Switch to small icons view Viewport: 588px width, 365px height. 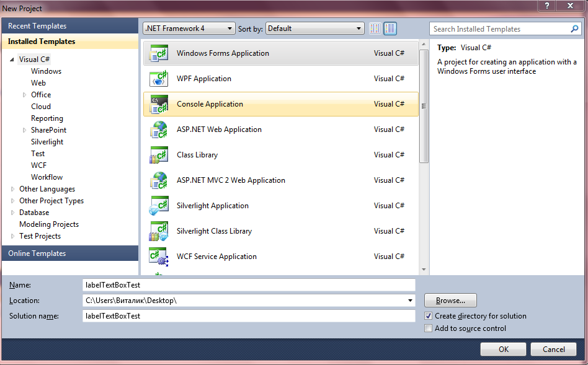[375, 29]
